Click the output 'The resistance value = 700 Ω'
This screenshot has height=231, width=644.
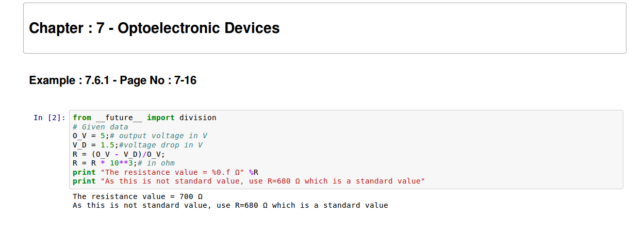tap(137, 196)
